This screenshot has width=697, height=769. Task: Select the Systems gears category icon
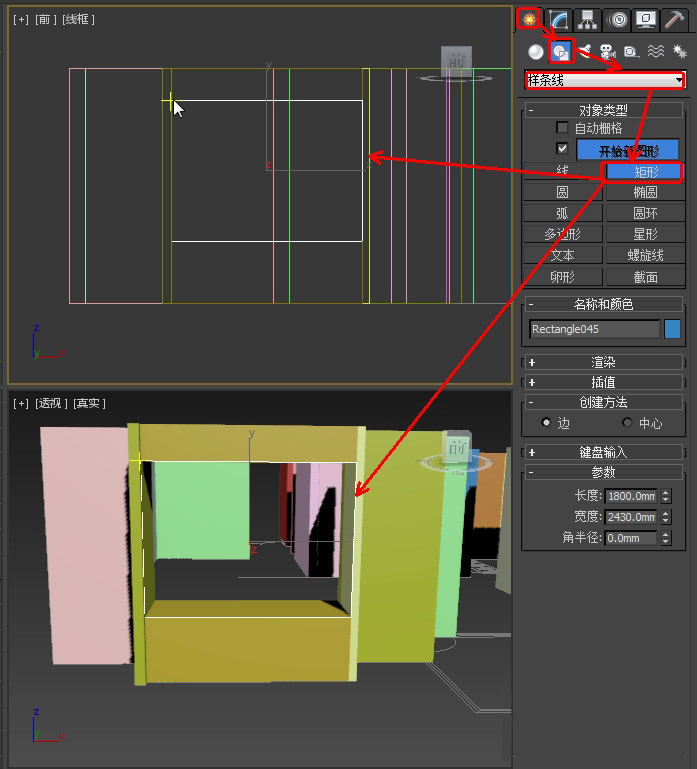click(x=679, y=51)
